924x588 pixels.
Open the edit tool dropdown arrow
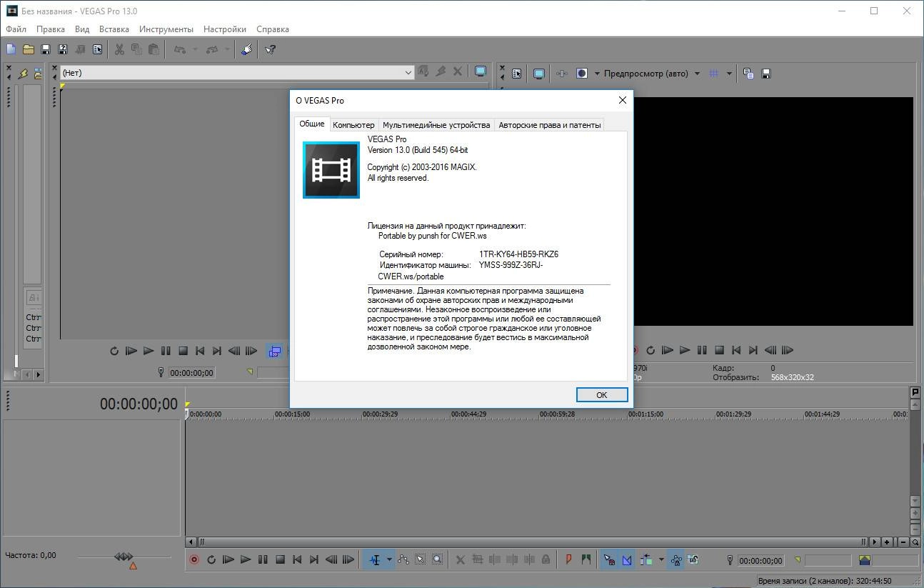(389, 560)
